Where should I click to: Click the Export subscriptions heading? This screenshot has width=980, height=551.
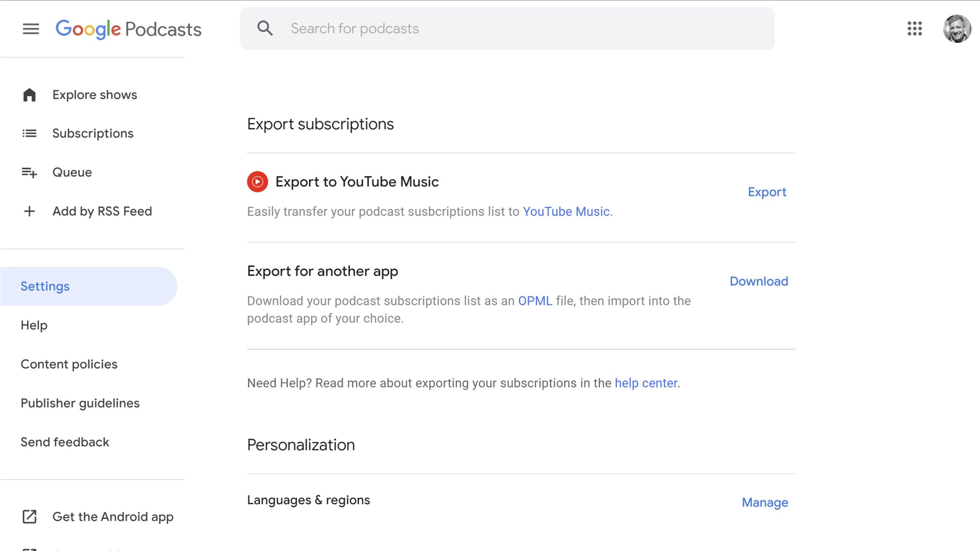pos(320,124)
